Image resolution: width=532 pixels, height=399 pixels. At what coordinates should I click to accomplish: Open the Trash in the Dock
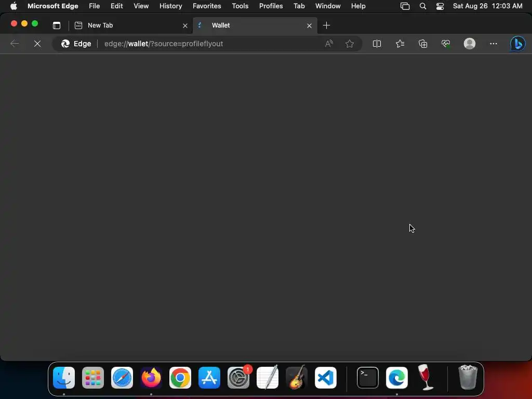pos(468,378)
